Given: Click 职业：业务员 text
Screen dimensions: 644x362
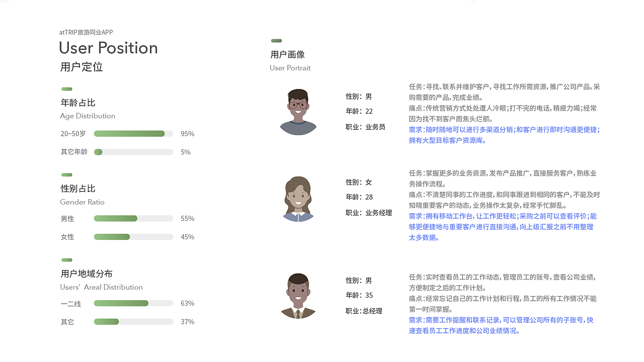Looking at the screenshot, I should [365, 127].
